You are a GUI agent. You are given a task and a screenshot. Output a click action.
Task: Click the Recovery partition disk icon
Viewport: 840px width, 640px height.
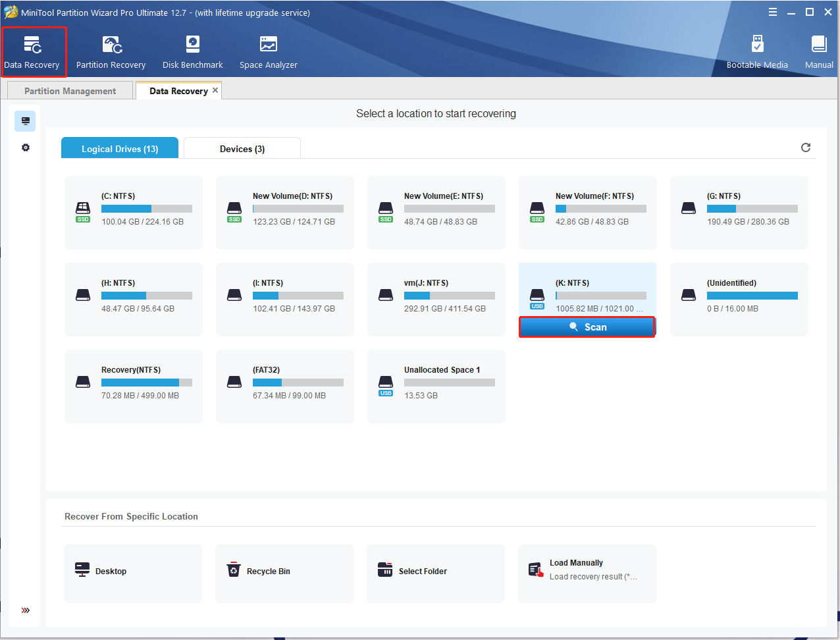tap(83, 382)
